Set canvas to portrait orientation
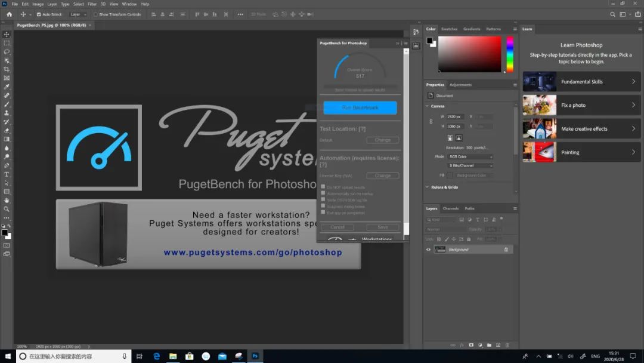Viewport: 644px width, 363px height. pos(450,138)
